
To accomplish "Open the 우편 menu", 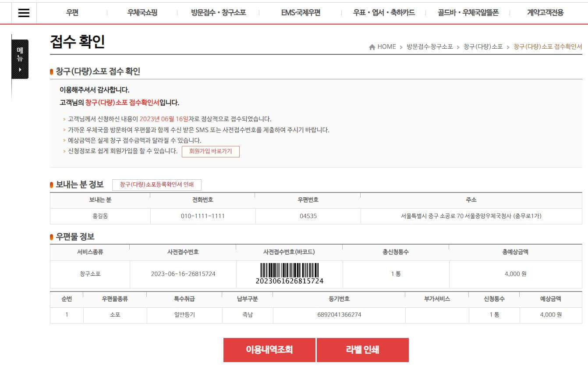I will click(72, 13).
